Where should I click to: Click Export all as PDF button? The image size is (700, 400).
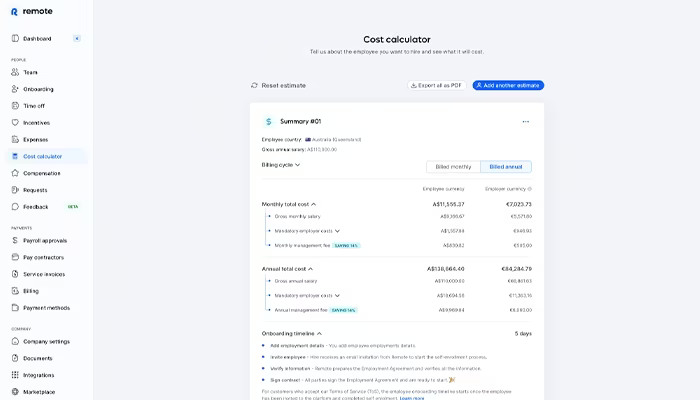point(437,85)
